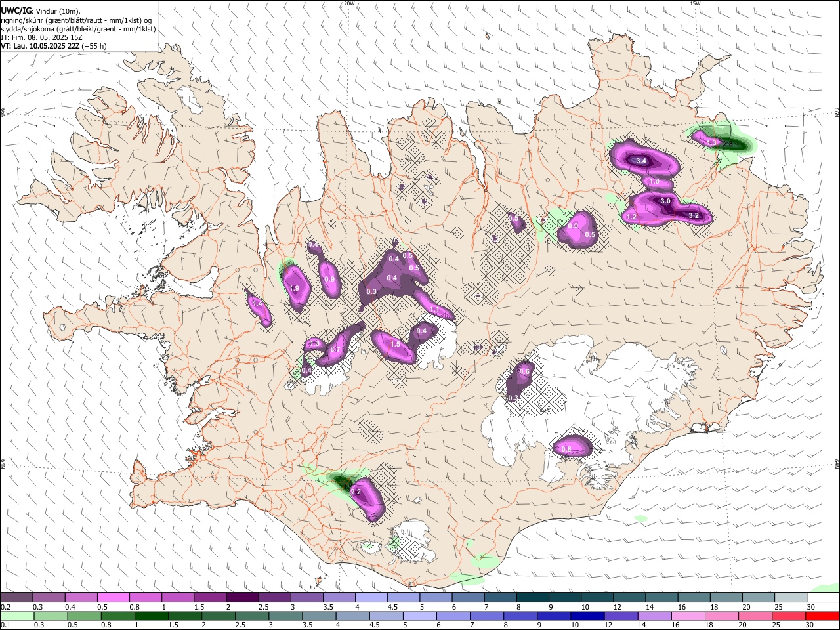The height and width of the screenshot is (630, 840).
Task: Click the 3.2 snowfall value label
Action: 694,215
